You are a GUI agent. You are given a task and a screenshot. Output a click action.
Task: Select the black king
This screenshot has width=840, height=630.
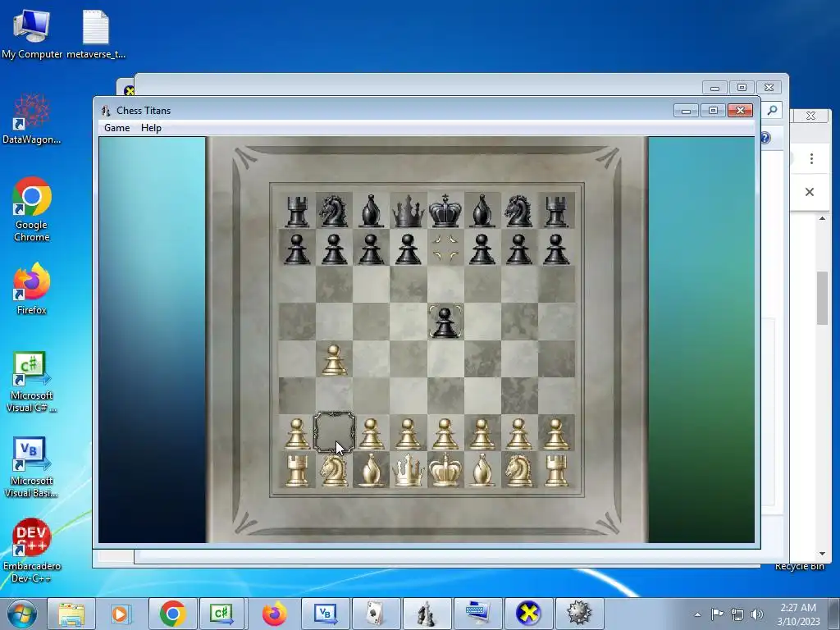coord(445,211)
